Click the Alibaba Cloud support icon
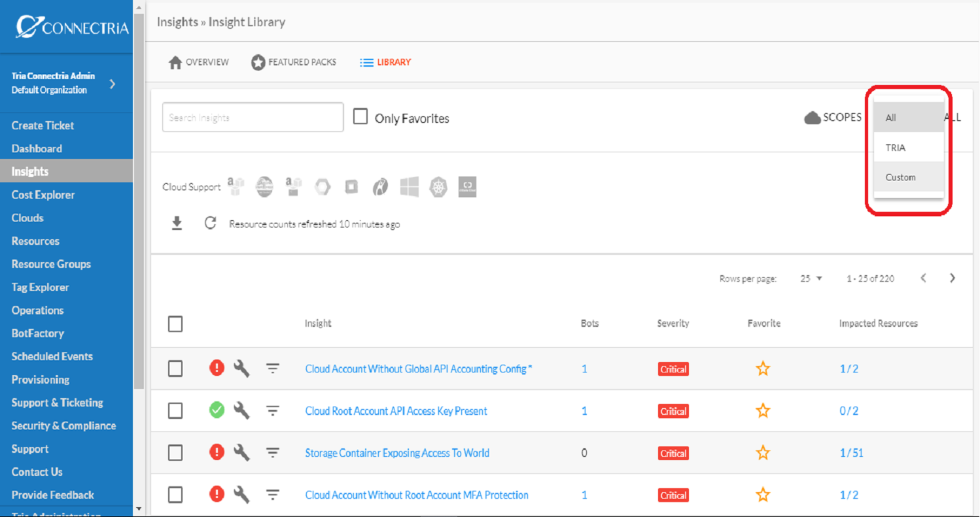The image size is (980, 517). tap(467, 187)
